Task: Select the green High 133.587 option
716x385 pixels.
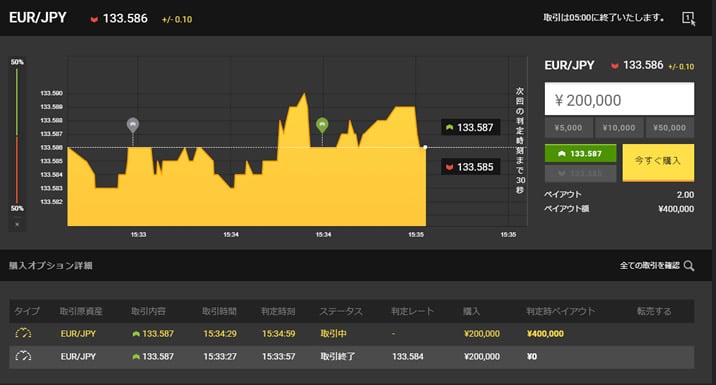Action: pos(580,153)
